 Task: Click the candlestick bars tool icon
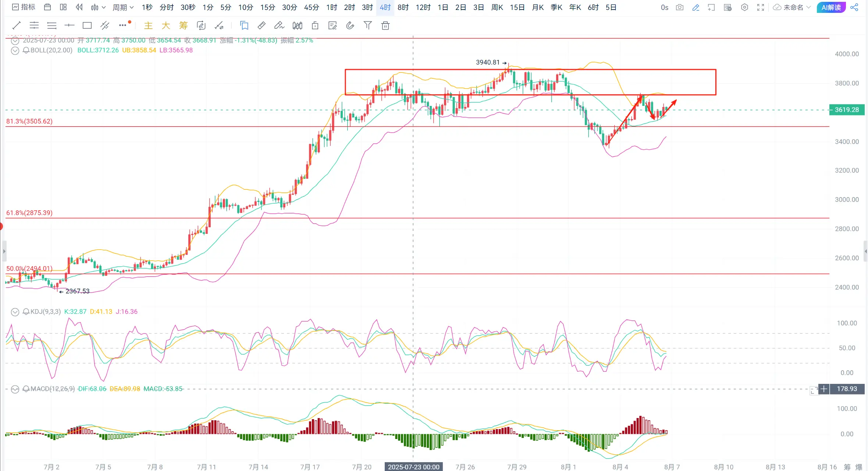tap(297, 25)
